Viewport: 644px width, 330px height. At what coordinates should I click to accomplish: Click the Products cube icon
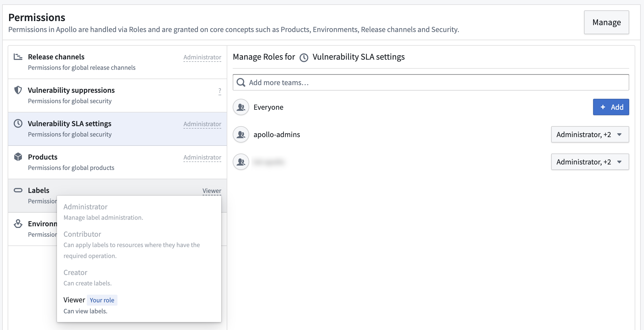point(18,157)
